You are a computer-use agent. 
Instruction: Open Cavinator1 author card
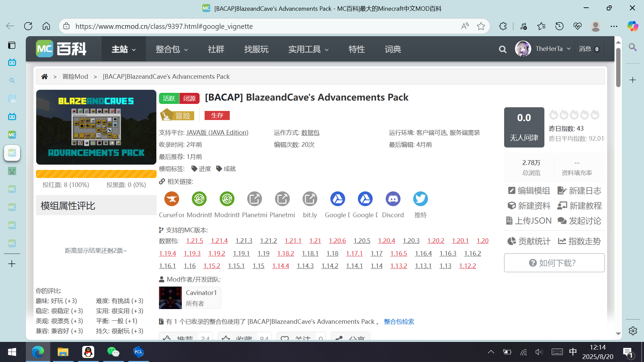coord(190,298)
